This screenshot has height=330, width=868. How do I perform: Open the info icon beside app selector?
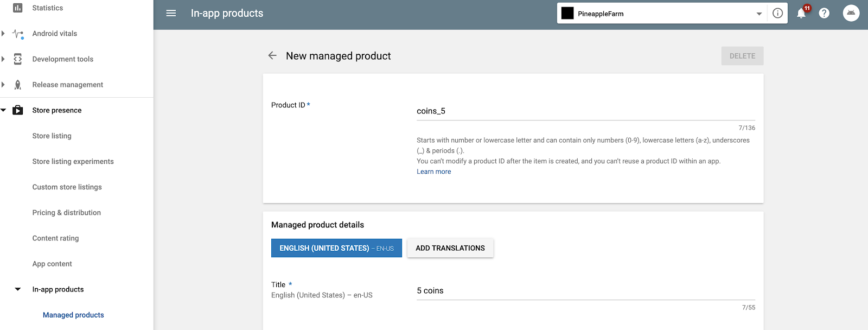[x=777, y=14]
